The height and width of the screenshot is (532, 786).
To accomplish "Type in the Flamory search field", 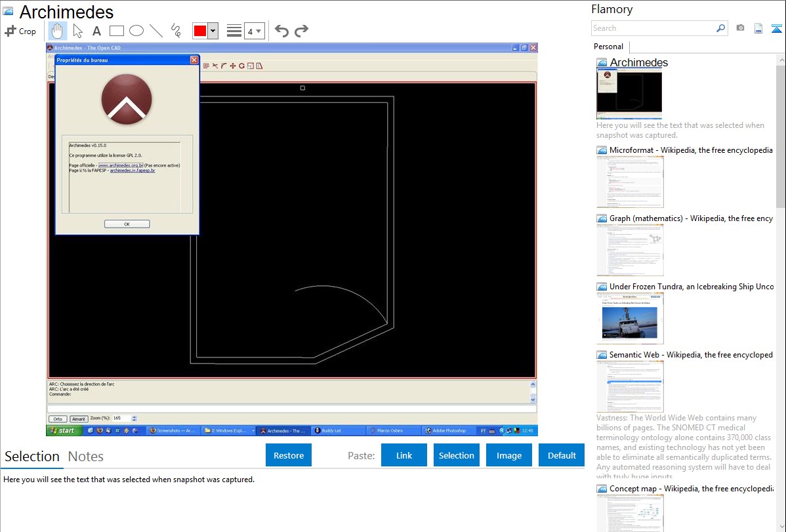I will coord(653,28).
